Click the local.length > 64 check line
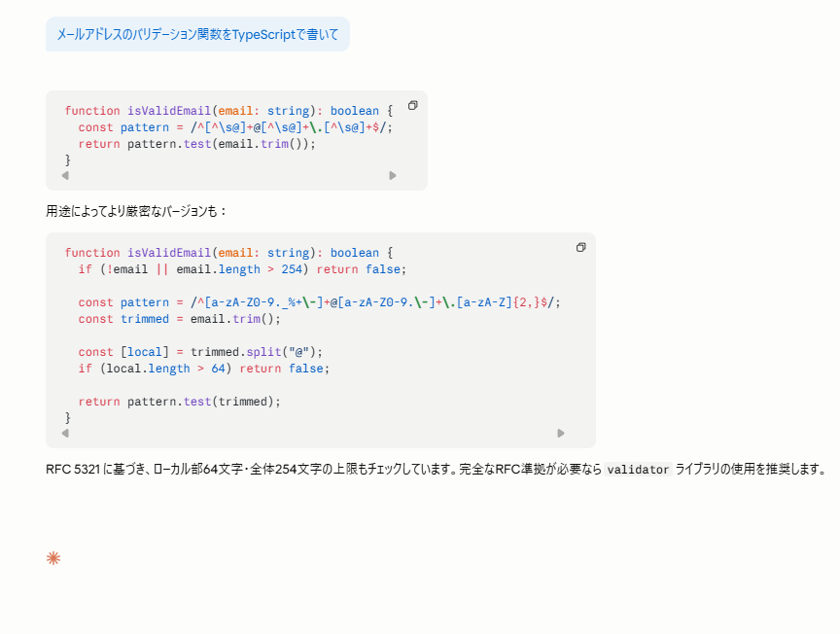The width and height of the screenshot is (840, 634). [x=204, y=369]
